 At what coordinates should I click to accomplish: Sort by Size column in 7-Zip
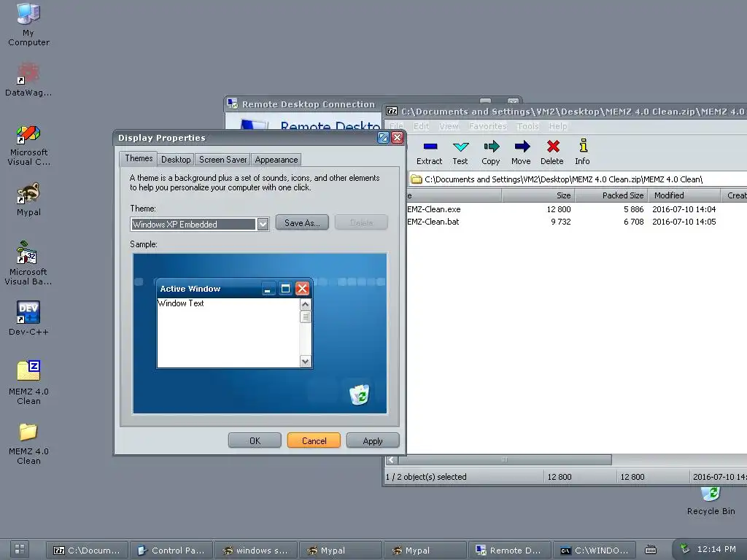538,195
